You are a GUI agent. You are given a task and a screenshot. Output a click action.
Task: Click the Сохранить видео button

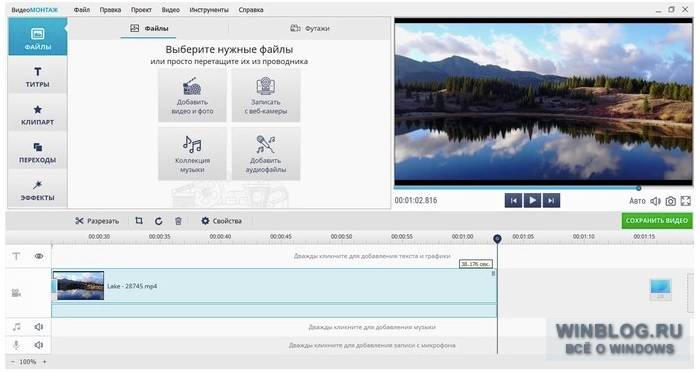(657, 221)
